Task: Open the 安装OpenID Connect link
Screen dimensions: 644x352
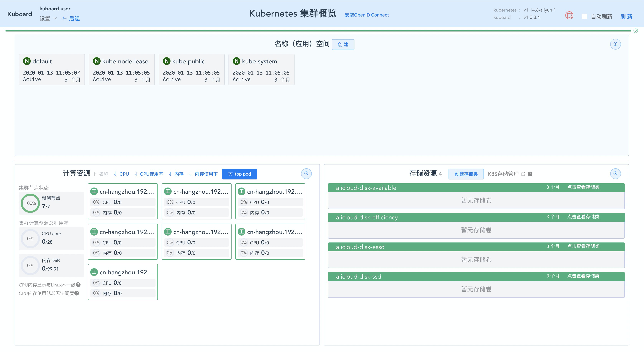Action: (367, 15)
